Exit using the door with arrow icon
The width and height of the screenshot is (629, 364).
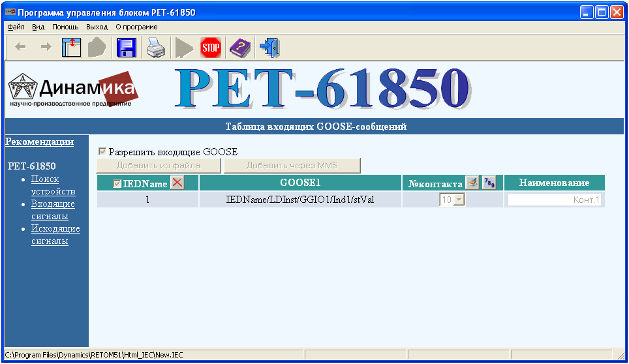coord(269,48)
